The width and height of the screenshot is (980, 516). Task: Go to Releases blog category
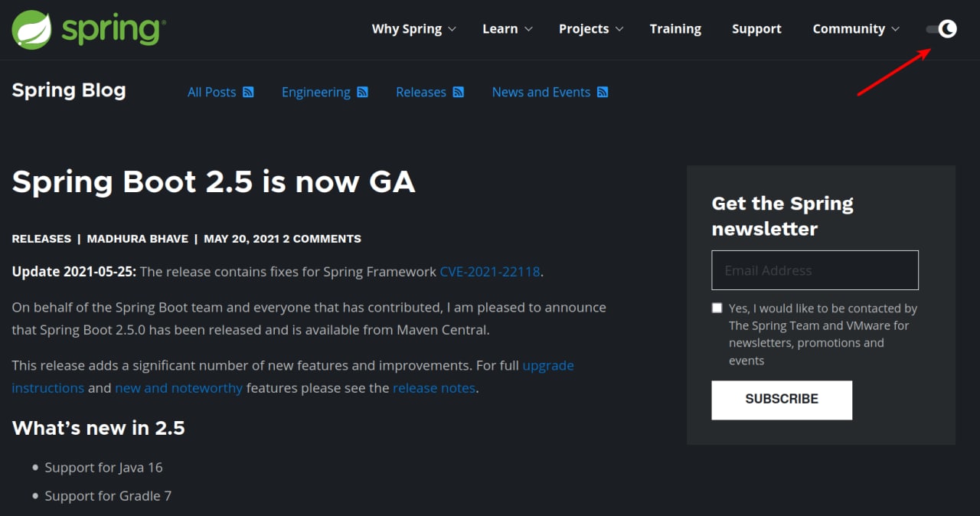tap(420, 92)
